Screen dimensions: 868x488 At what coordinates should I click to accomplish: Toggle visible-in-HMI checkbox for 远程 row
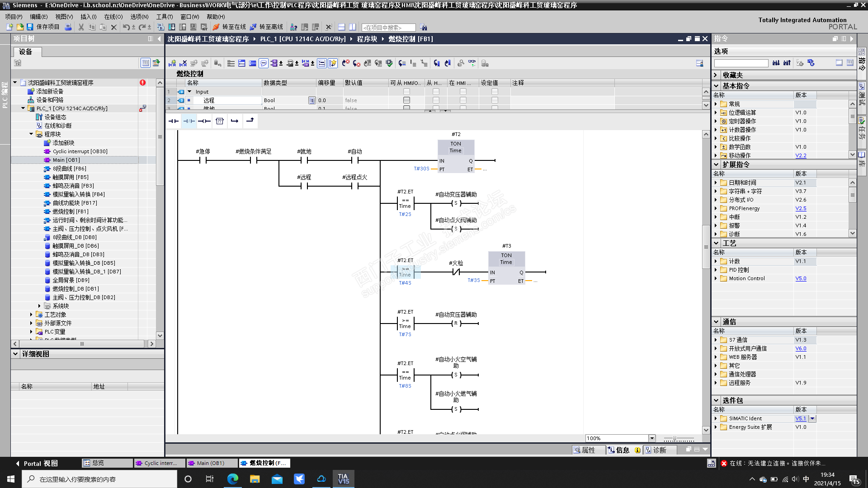(x=463, y=100)
